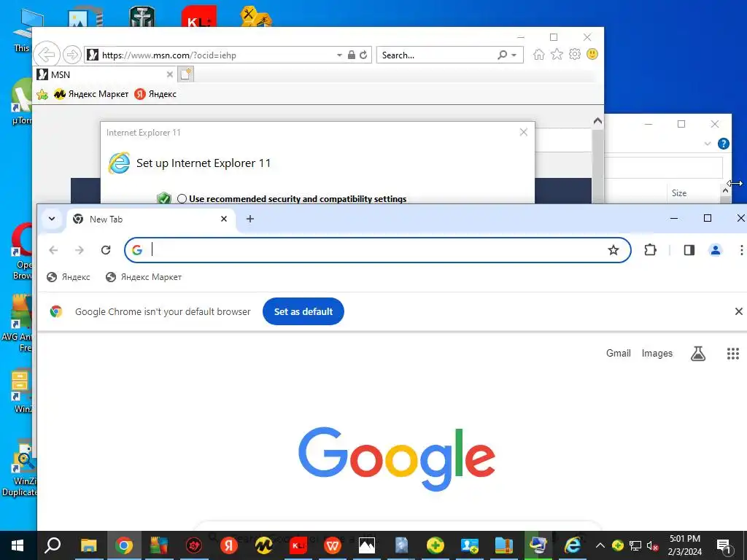This screenshot has width=747, height=560.
Task: Close Set up Internet Explorer 11 dialog
Action: tap(524, 133)
